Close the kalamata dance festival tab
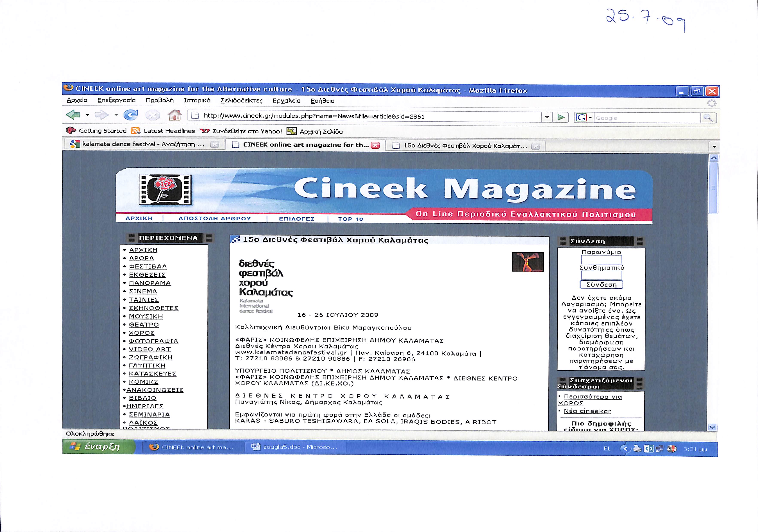The width and height of the screenshot is (758, 532). tap(215, 145)
